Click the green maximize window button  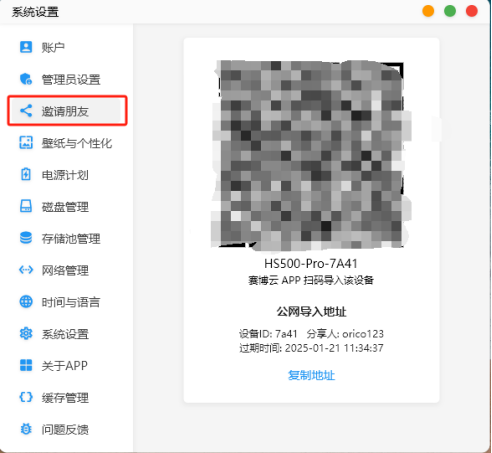[x=450, y=11]
